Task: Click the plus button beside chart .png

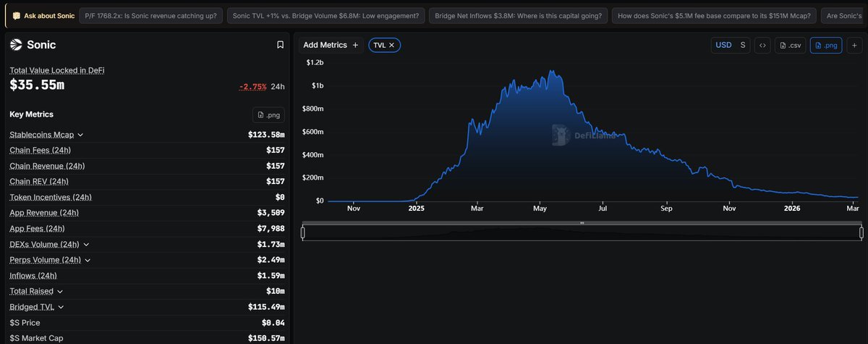Action: click(x=854, y=45)
